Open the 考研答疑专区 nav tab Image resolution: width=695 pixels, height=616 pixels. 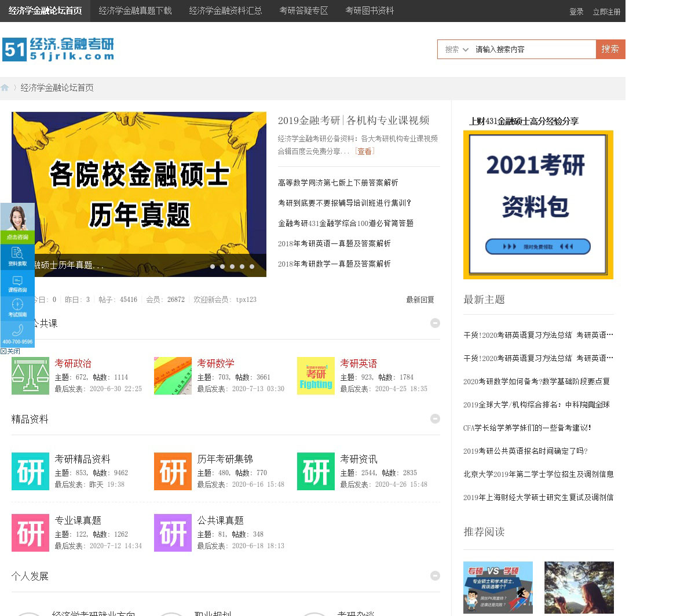point(303,11)
